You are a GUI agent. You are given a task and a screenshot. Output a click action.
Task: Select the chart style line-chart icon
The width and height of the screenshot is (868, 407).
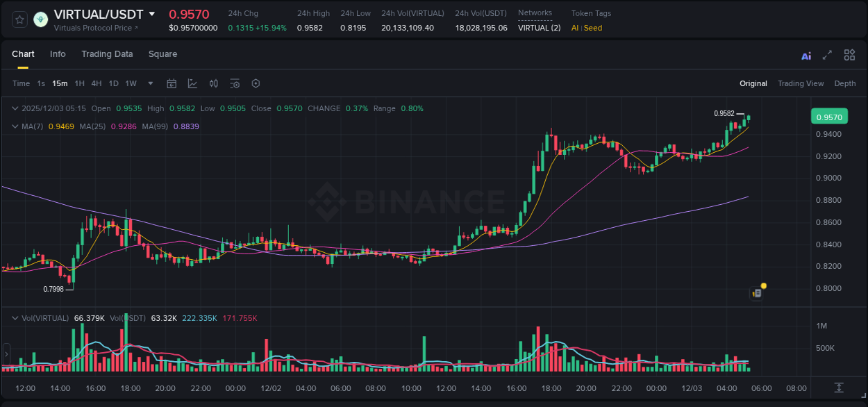click(x=192, y=83)
